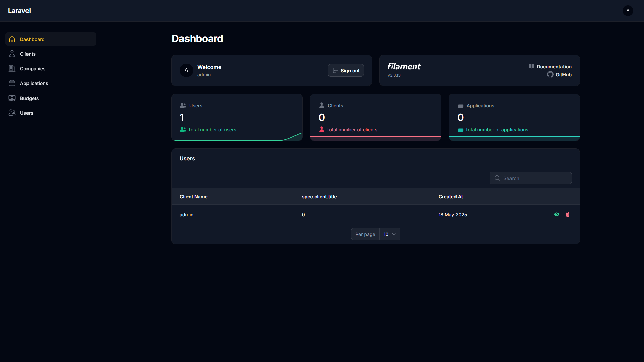Click the magnifying glass in the search box

497,178
